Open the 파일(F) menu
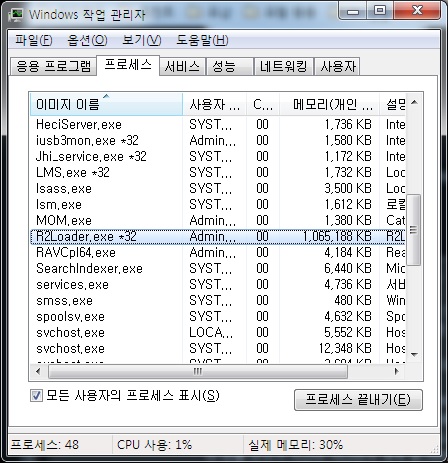Screen dimensions: 448x463 [34, 40]
